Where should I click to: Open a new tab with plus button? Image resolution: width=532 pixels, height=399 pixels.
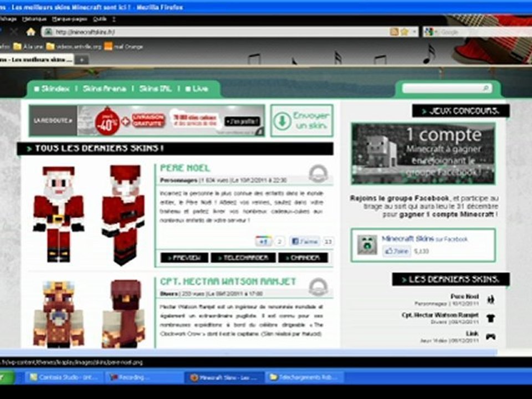(x=82, y=60)
